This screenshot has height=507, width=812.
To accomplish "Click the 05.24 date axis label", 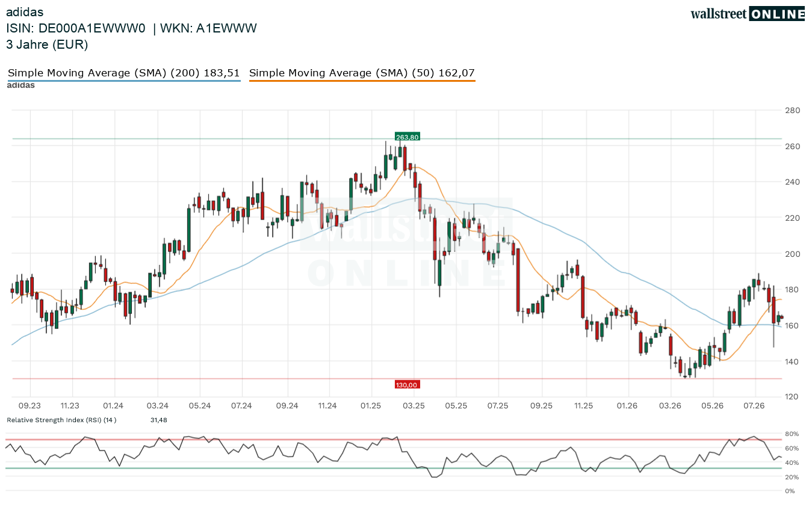I will click(199, 406).
